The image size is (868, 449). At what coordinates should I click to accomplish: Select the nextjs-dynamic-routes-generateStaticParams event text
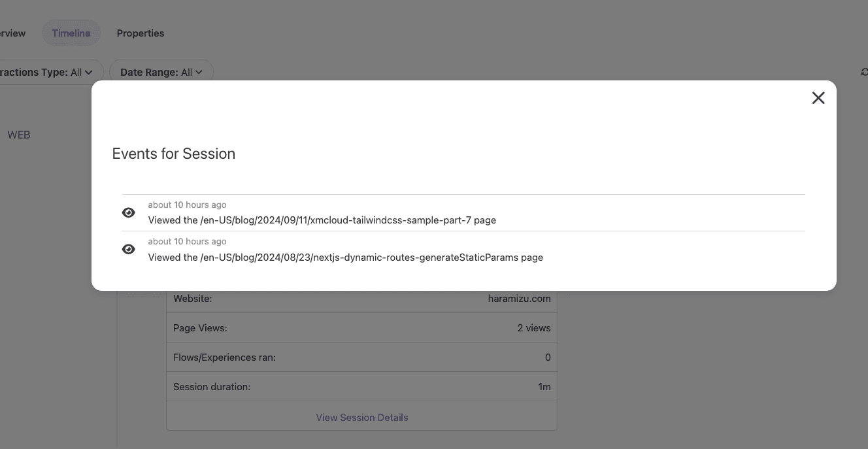[345, 258]
